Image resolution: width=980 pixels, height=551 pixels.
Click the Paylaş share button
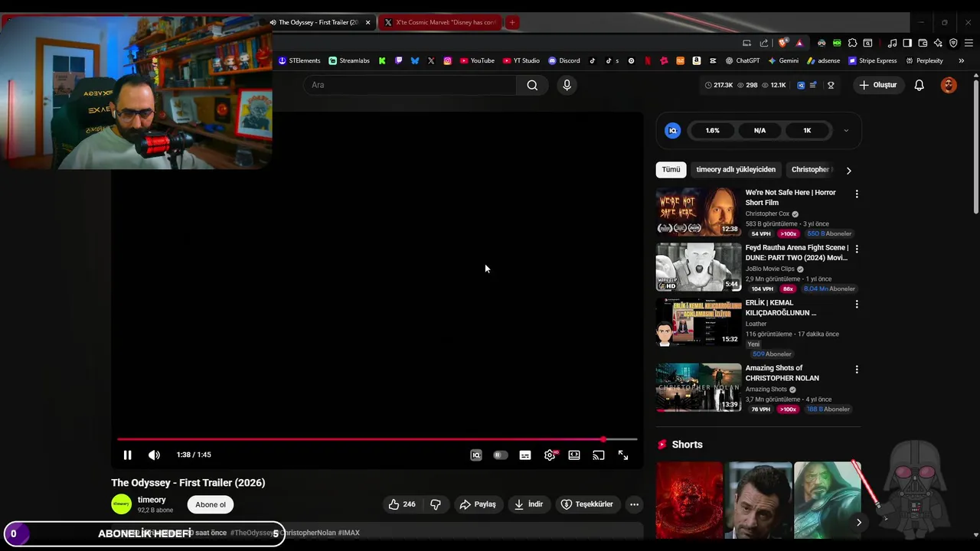click(x=478, y=504)
